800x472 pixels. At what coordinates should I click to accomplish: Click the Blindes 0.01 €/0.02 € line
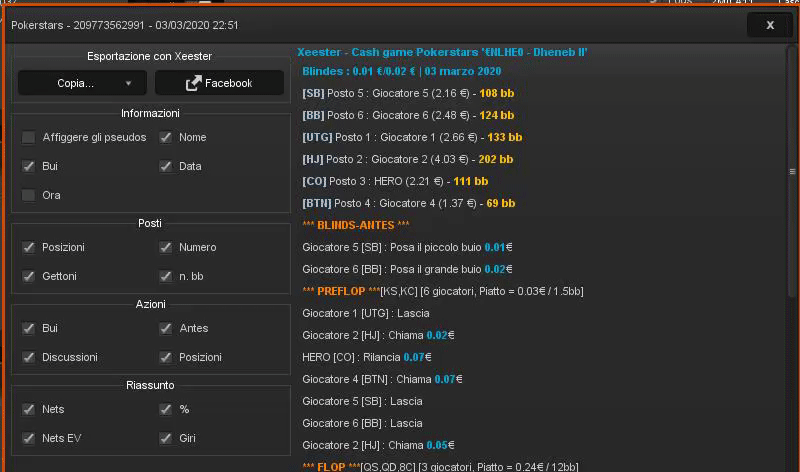point(402,71)
